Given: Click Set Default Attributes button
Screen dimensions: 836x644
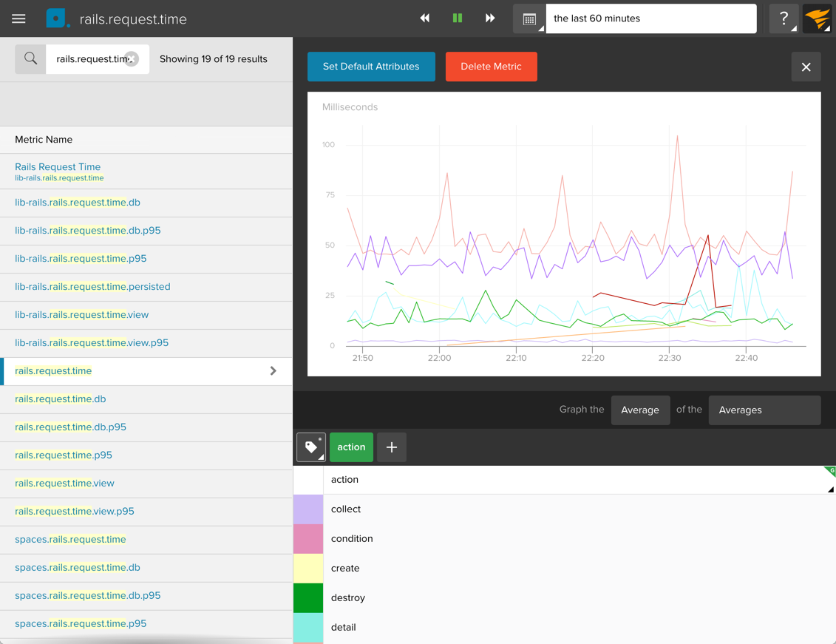Looking at the screenshot, I should 371,67.
